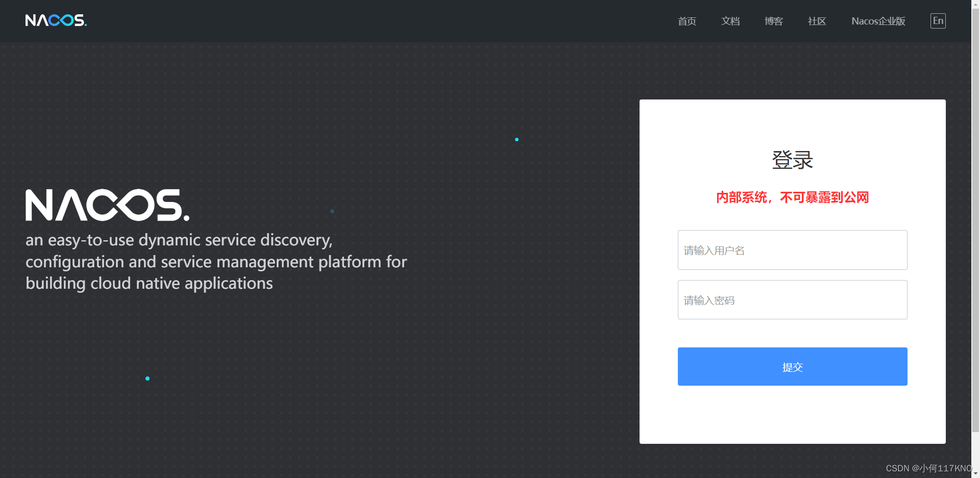This screenshot has height=478, width=980.
Task: Go to the 博客 page
Action: [x=774, y=21]
